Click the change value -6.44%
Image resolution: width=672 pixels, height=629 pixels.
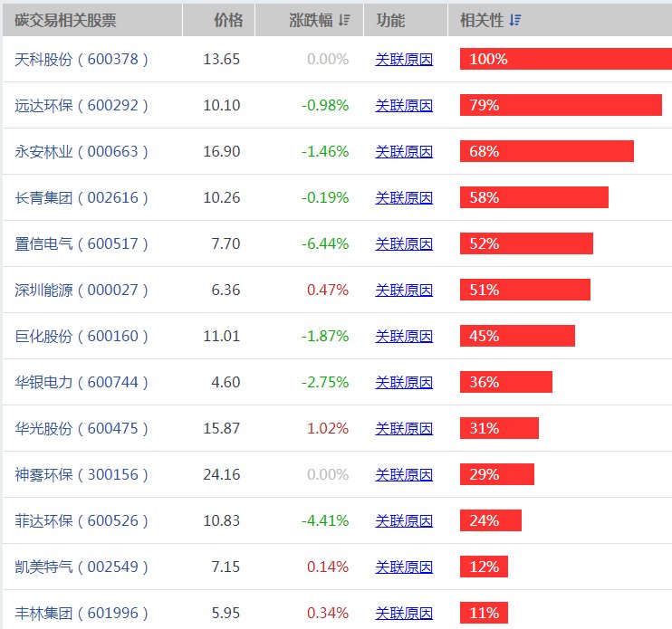[325, 244]
